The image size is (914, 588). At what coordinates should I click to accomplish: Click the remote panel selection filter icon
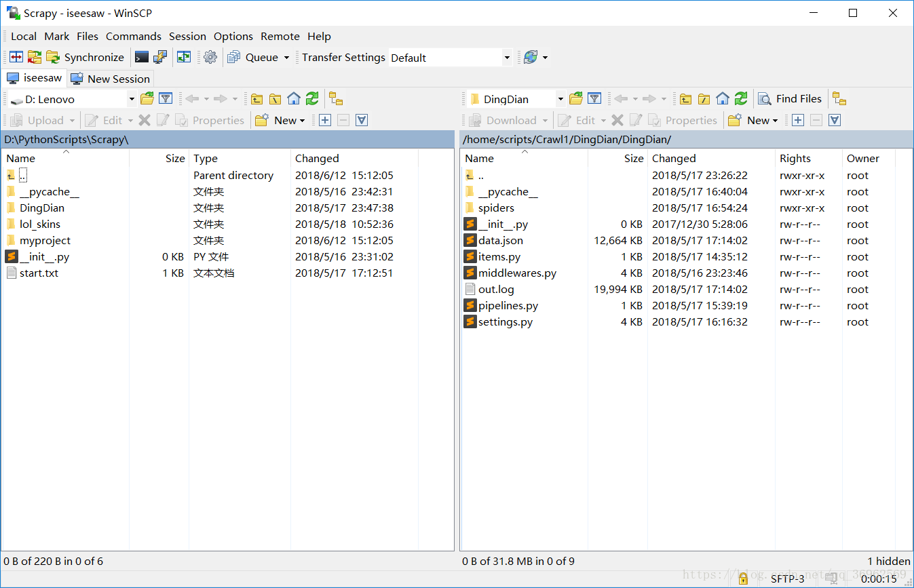pos(835,121)
